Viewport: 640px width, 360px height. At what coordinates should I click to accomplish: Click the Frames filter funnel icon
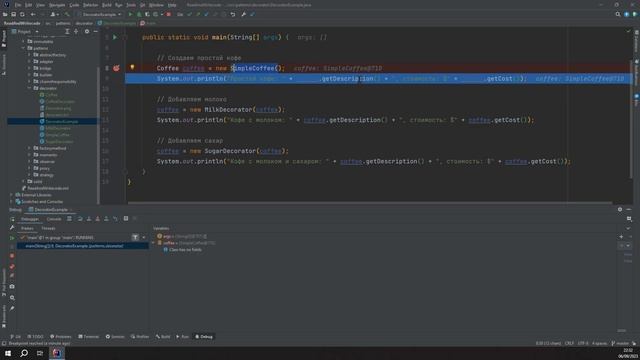(135, 237)
